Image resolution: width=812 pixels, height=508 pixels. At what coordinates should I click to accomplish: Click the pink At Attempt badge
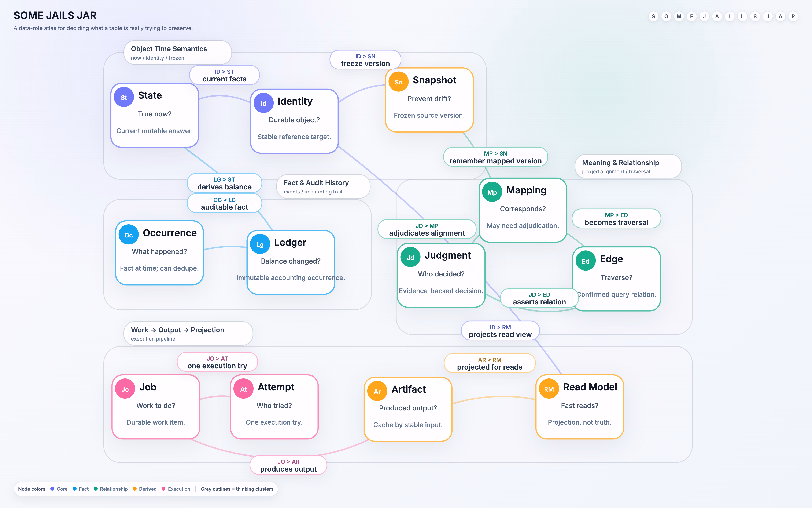243,389
